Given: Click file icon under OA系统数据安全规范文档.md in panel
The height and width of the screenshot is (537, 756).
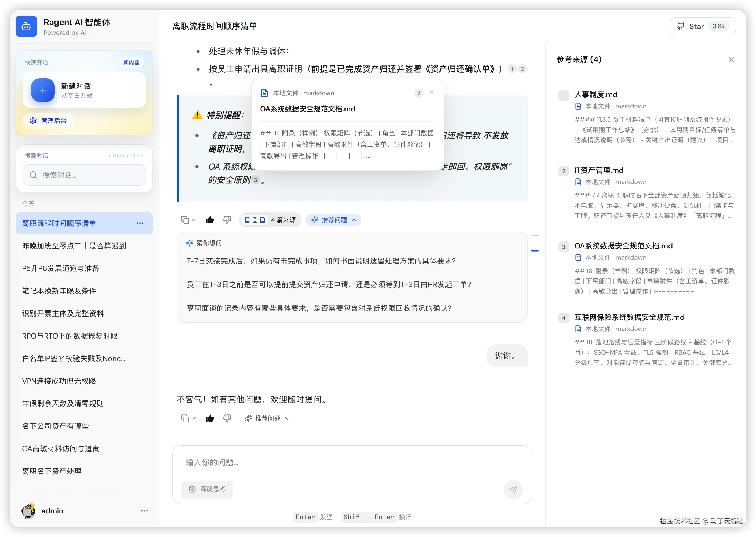Looking at the screenshot, I should 578,257.
